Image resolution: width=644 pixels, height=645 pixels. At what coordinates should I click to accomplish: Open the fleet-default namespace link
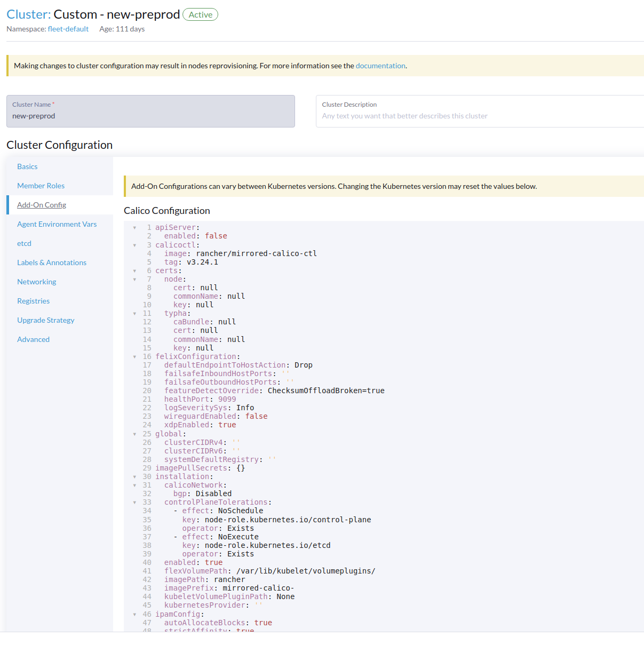(68, 29)
